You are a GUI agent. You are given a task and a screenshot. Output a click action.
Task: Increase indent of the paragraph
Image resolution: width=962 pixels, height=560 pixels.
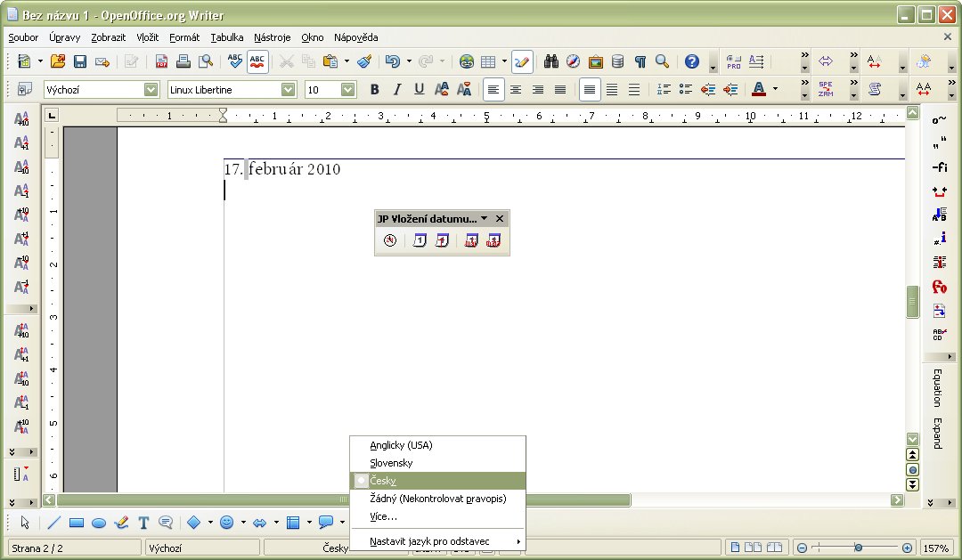(730, 90)
